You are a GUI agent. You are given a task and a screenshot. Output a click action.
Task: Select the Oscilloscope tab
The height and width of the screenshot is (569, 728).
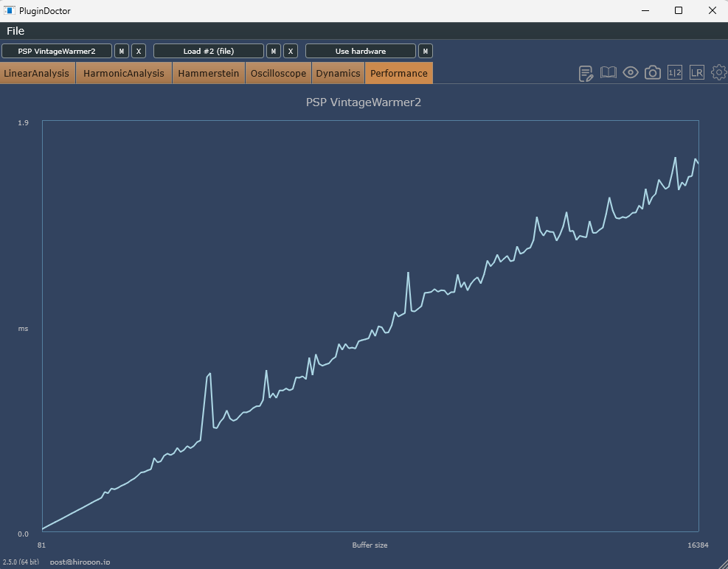pos(278,73)
